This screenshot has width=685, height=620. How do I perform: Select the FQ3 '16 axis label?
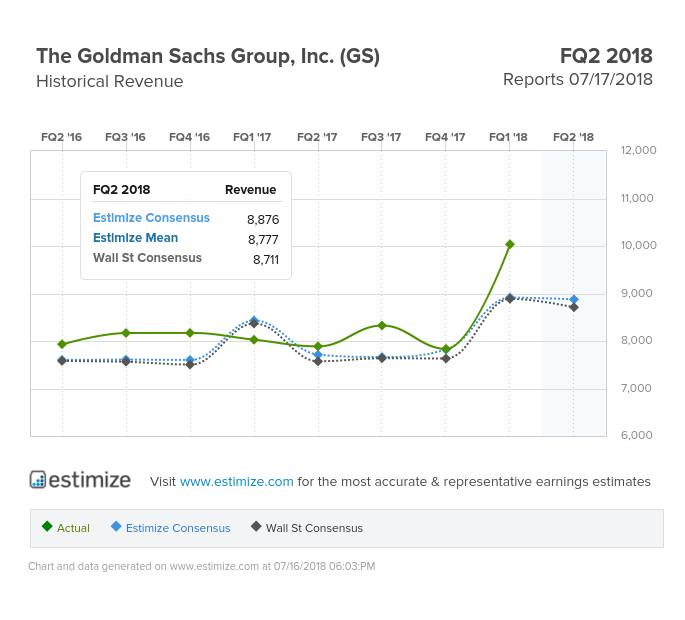click(x=125, y=137)
